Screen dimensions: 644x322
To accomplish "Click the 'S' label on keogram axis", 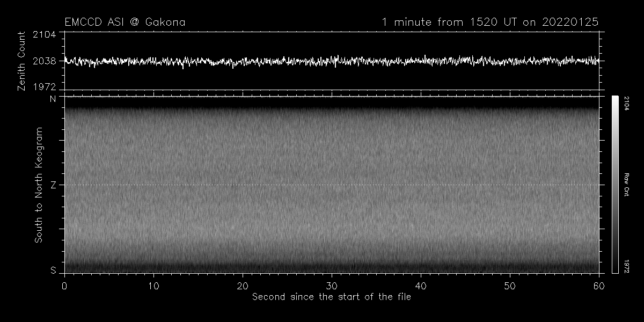I will (53, 270).
